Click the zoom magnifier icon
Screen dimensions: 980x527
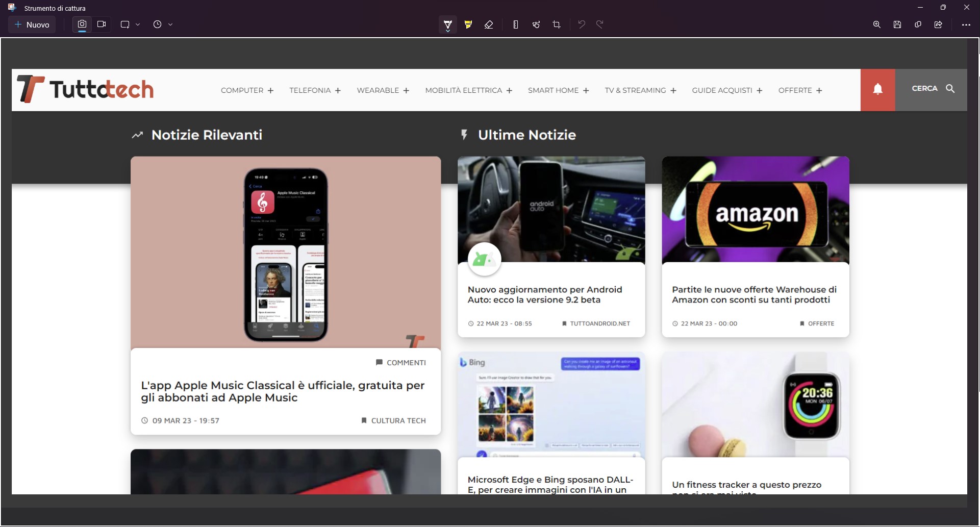876,24
